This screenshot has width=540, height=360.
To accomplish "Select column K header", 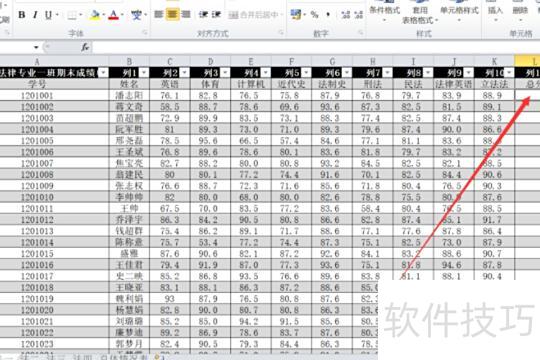I will point(494,62).
